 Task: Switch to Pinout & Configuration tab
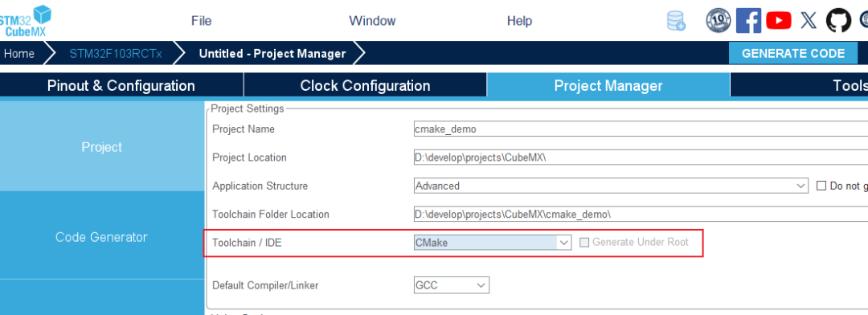coord(121,86)
